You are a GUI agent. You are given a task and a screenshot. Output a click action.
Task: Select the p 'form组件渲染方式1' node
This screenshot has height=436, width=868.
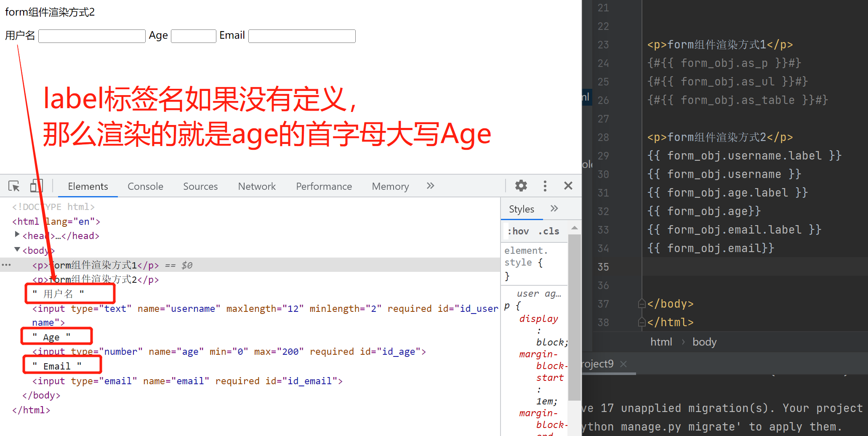(x=96, y=265)
